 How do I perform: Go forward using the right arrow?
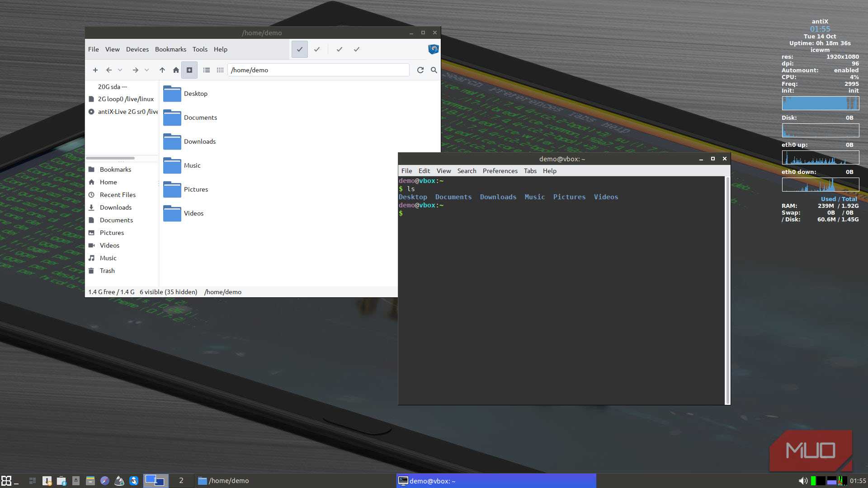(135, 70)
